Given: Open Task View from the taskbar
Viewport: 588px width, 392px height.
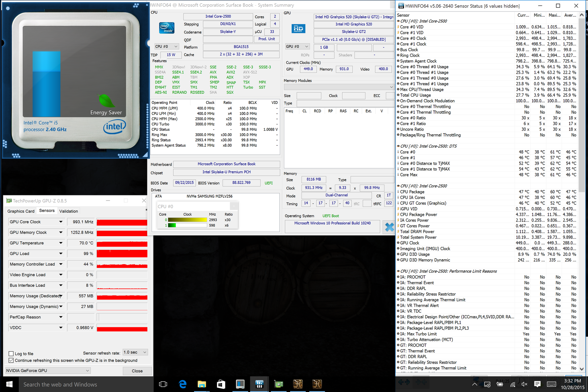Looking at the screenshot, I should pyautogui.click(x=163, y=384).
